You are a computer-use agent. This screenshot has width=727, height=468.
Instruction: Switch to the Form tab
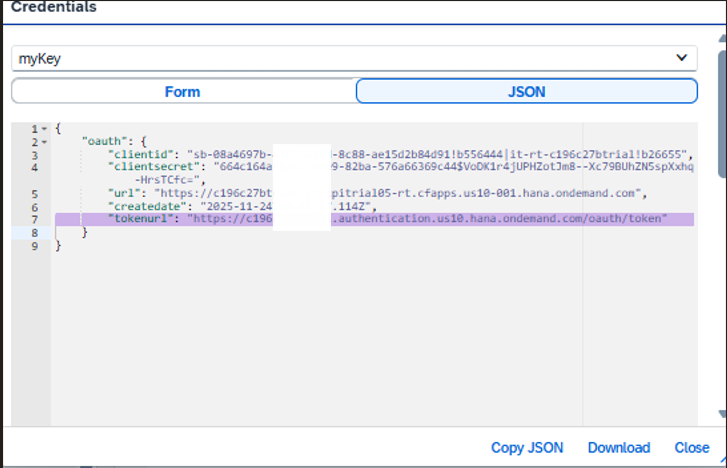183,91
